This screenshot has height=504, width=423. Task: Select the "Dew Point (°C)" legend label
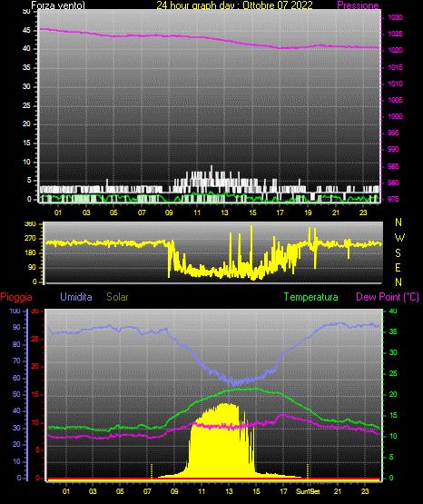point(388,297)
